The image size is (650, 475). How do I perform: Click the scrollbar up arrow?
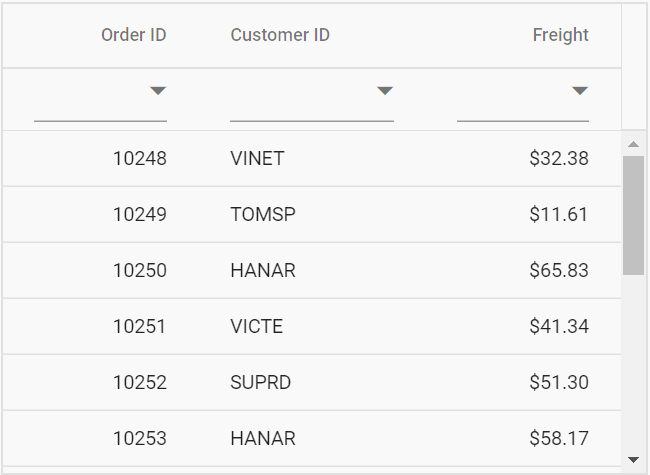[x=633, y=144]
